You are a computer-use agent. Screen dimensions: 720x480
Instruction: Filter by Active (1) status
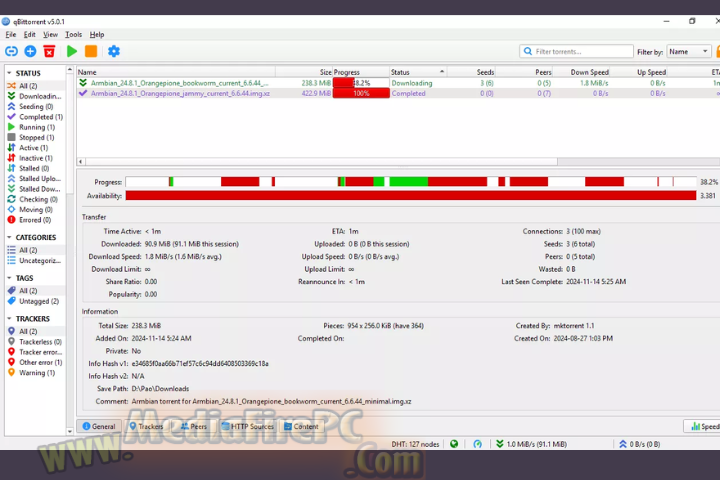(33, 148)
